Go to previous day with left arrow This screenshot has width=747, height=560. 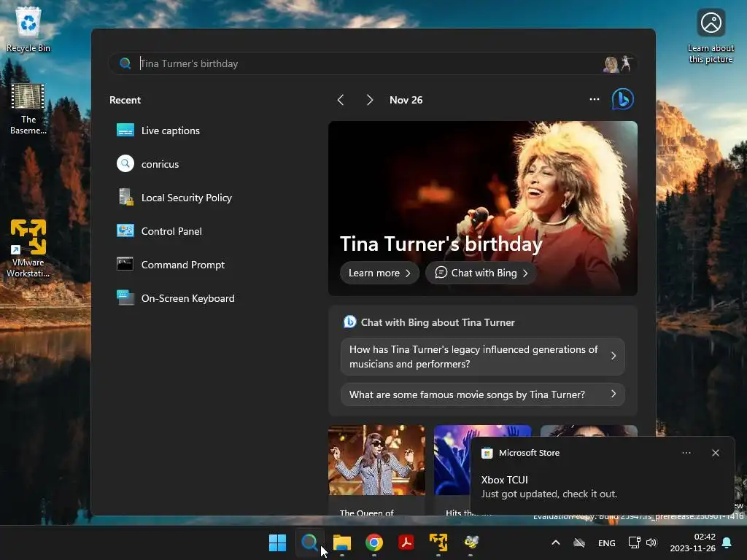tap(341, 100)
